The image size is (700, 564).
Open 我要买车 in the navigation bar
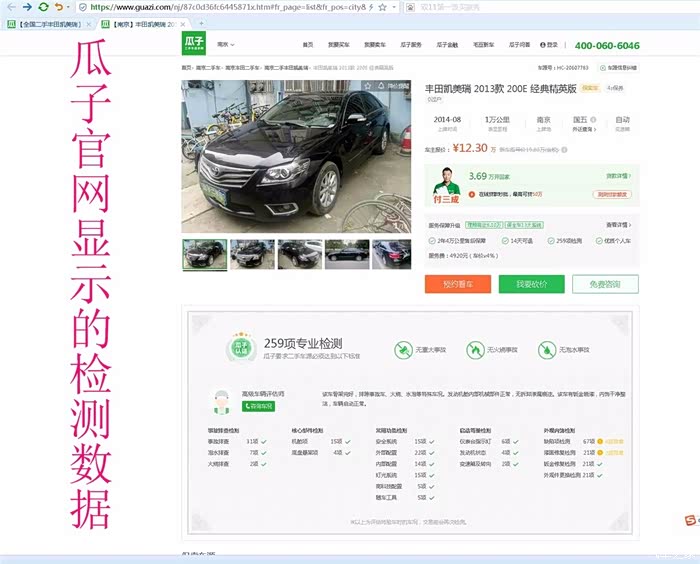coord(338,45)
